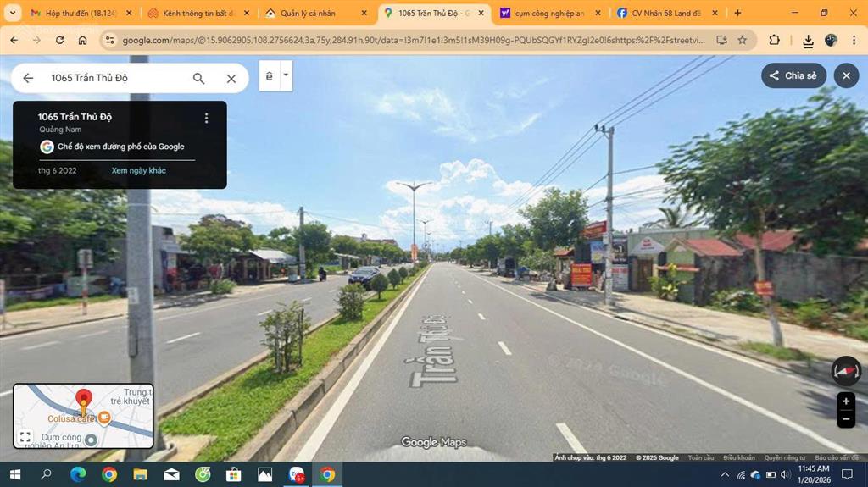Click the 'Toàn cầu' footer link

point(701,457)
